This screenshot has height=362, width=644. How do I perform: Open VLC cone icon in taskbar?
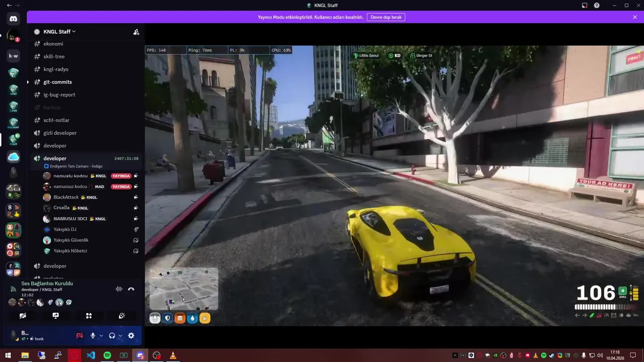[x=173, y=355]
